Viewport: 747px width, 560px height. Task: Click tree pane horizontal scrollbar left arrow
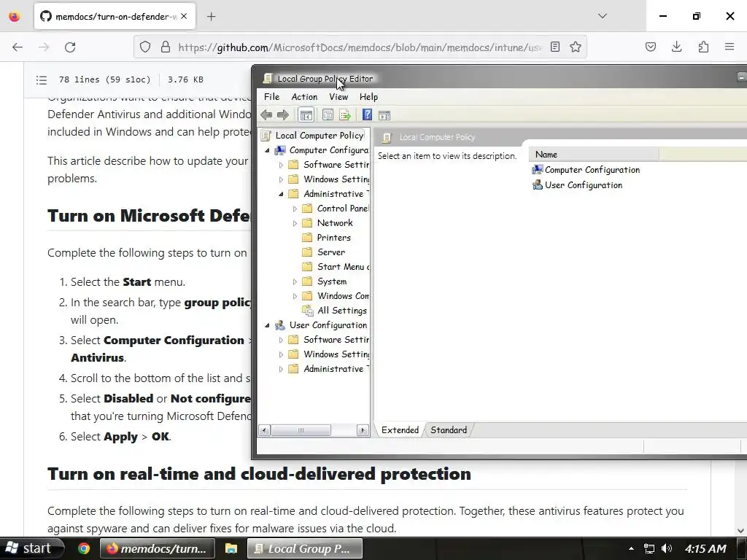(x=264, y=430)
